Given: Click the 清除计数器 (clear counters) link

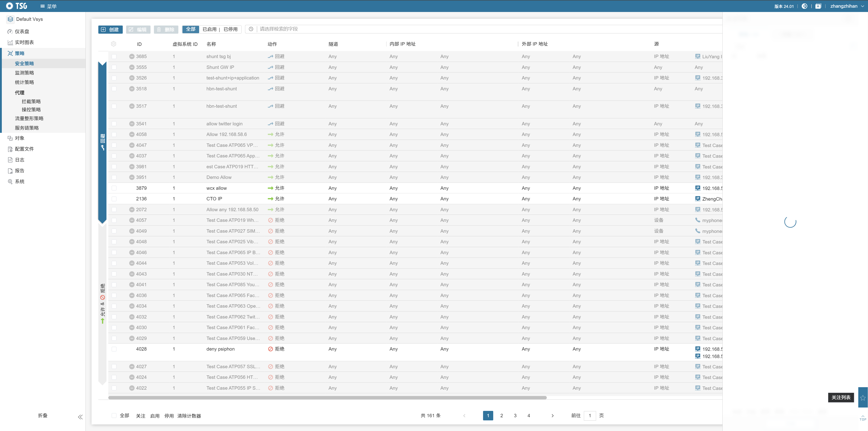Looking at the screenshot, I should (x=189, y=416).
